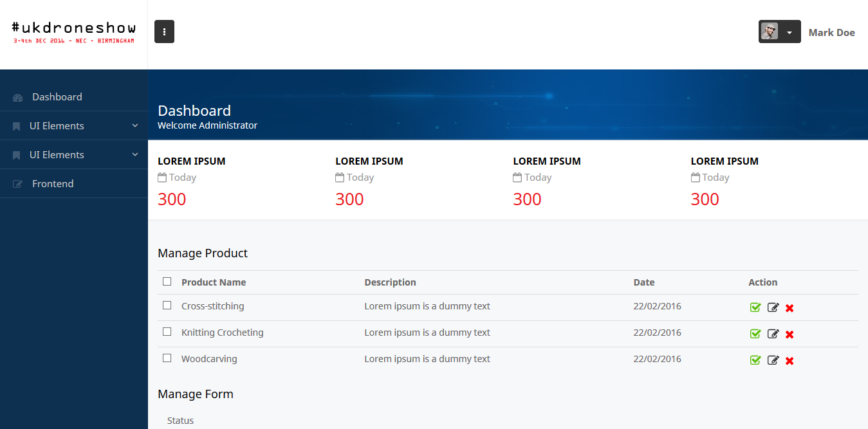This screenshot has width=868, height=429.
Task: Click the Manage Form heading
Action: click(x=196, y=394)
